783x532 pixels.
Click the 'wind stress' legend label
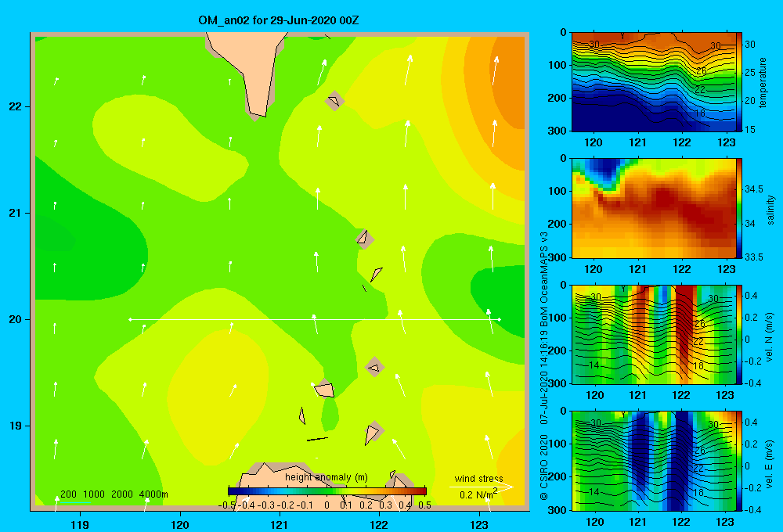[479, 478]
